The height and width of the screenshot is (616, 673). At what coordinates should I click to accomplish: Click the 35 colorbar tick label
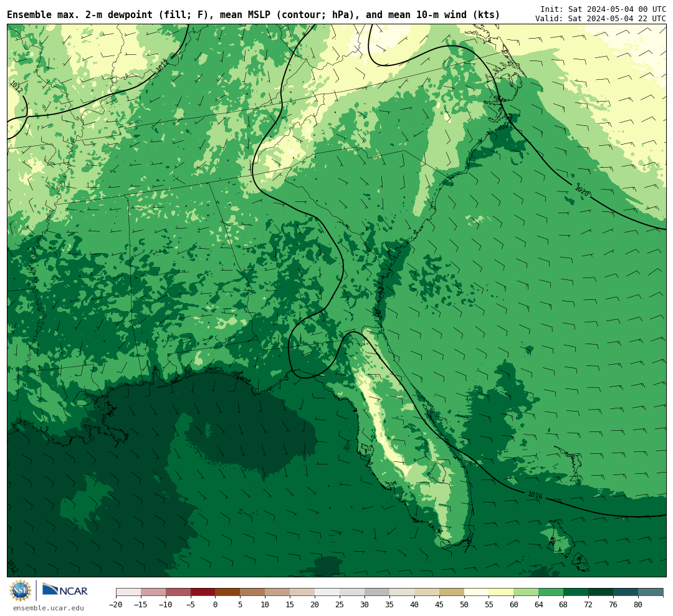pos(389,604)
